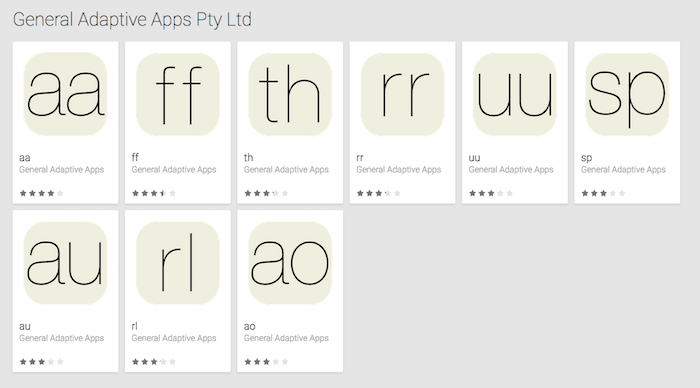Image resolution: width=700 pixels, height=388 pixels.
Task: Open the 'th' app icon
Action: tap(290, 94)
